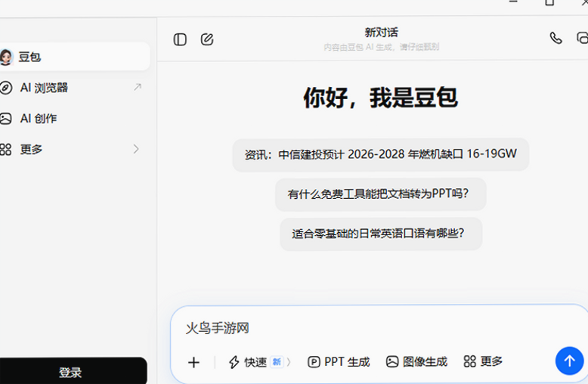Screen dimensions: 588x384
Task: Send the message with the blue arrow button
Action: 569,361
